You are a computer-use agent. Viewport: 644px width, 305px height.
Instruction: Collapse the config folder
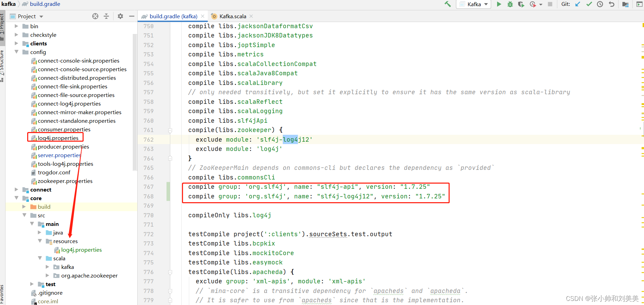click(x=16, y=52)
